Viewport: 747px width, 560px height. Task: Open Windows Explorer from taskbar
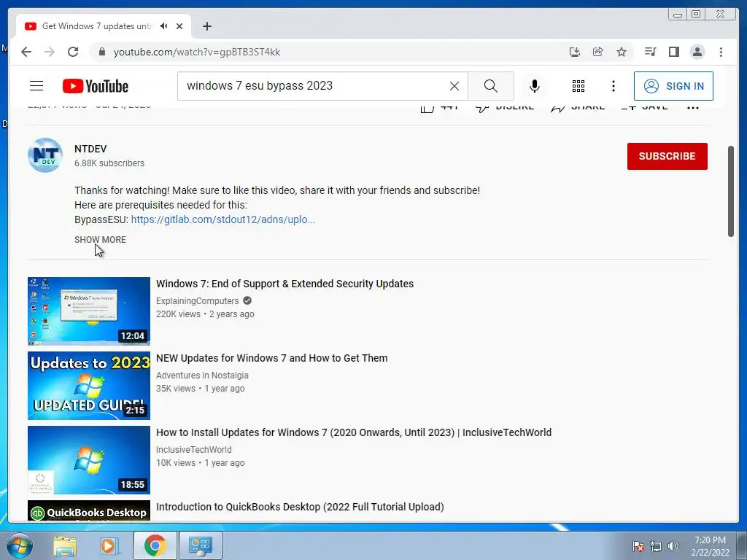65,545
